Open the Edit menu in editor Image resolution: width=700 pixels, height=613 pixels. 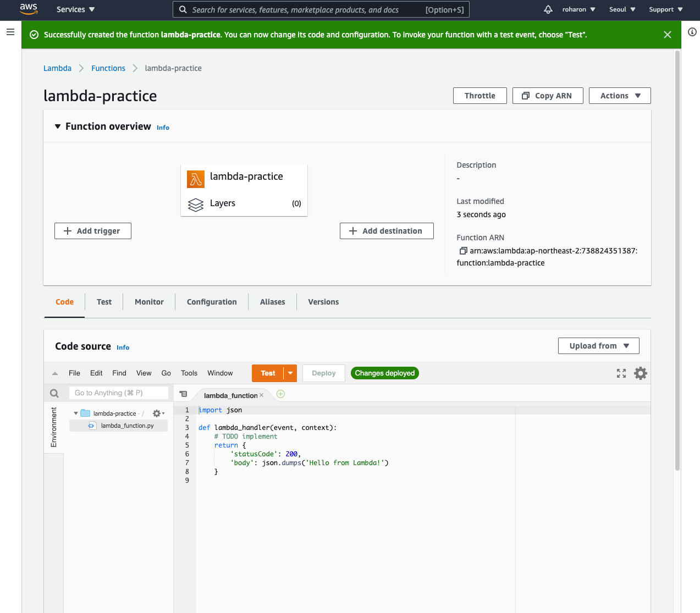(x=96, y=373)
